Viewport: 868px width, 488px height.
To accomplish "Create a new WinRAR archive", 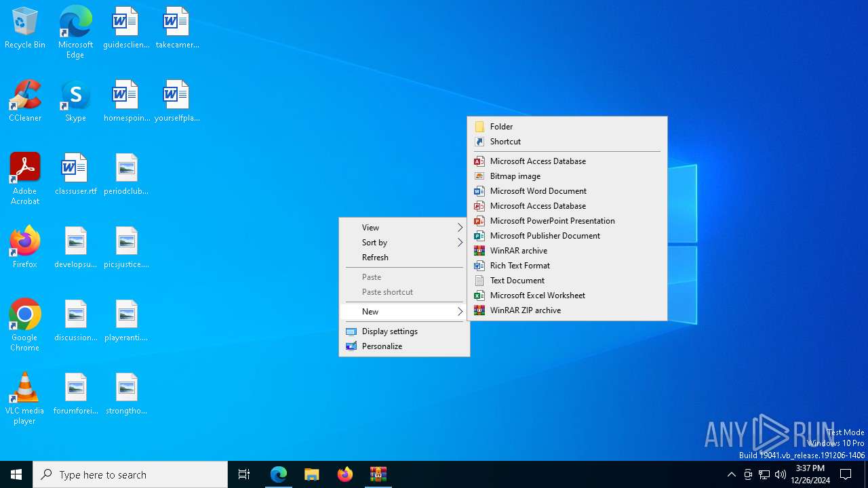I will (x=567, y=251).
